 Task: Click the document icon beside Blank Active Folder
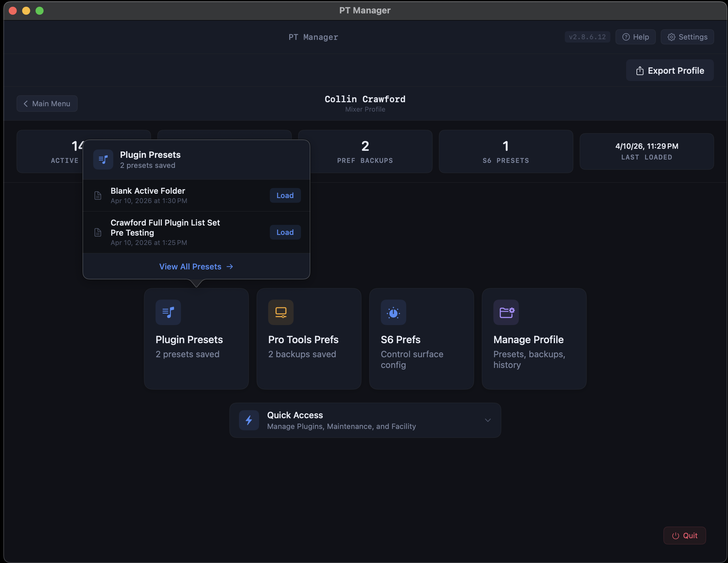pos(98,195)
